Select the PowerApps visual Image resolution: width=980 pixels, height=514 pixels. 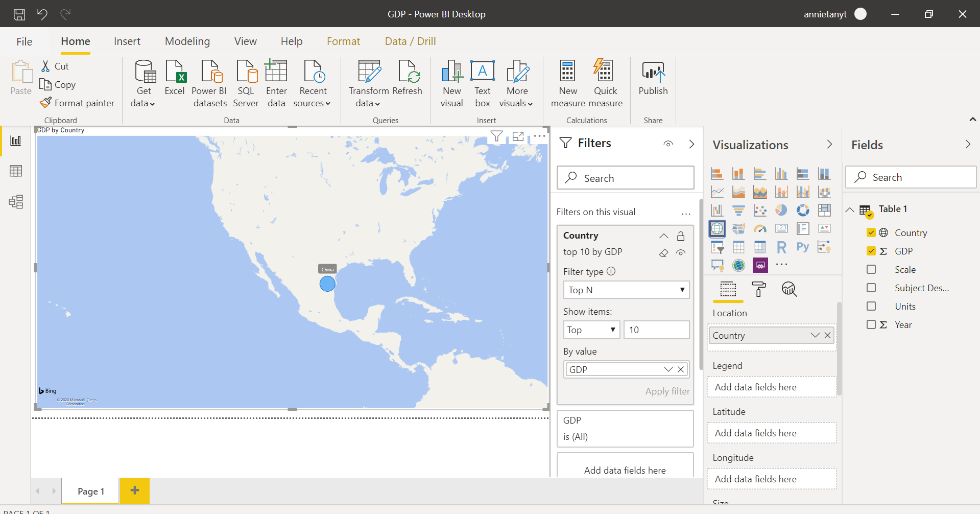[x=760, y=266]
